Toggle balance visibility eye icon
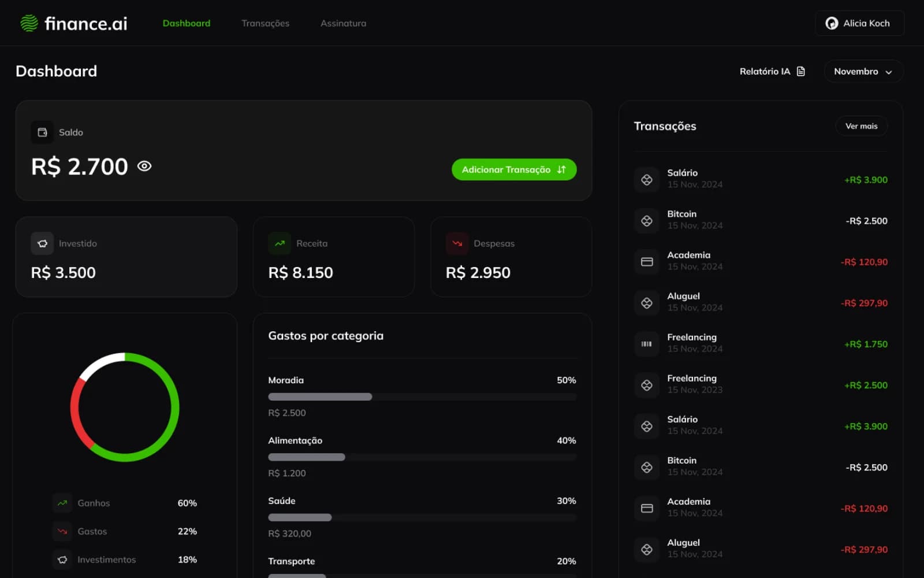Viewport: 924px width, 578px height. click(144, 166)
